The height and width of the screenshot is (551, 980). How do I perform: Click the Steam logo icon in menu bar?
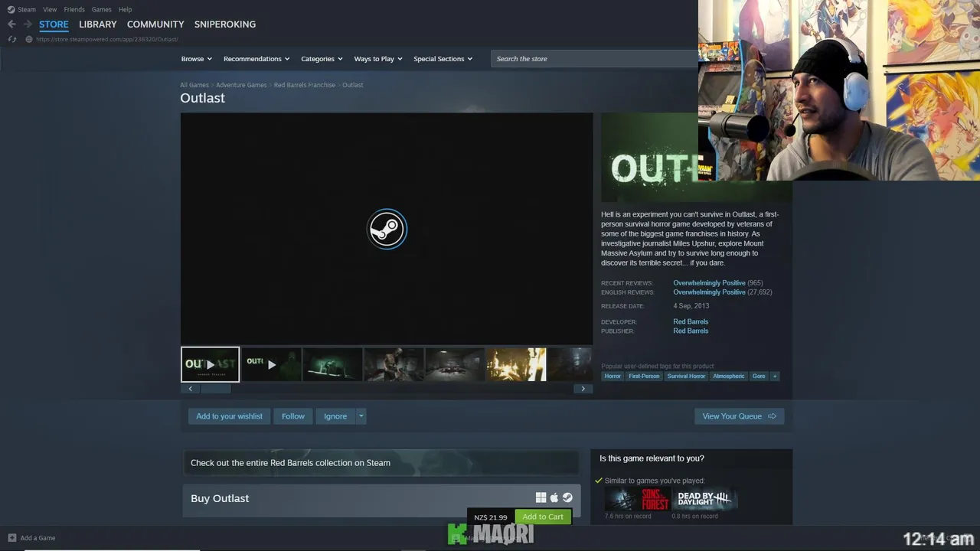click(11, 9)
